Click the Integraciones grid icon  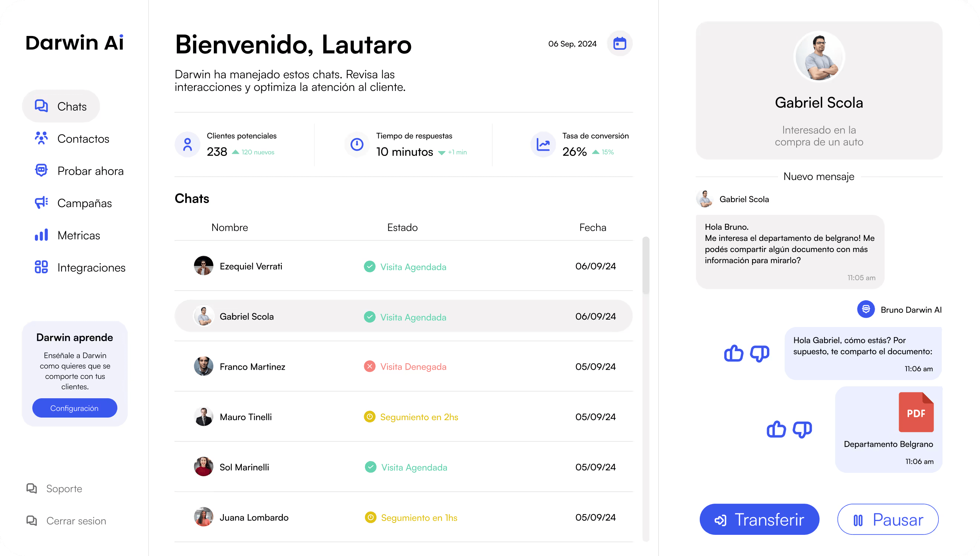click(41, 267)
